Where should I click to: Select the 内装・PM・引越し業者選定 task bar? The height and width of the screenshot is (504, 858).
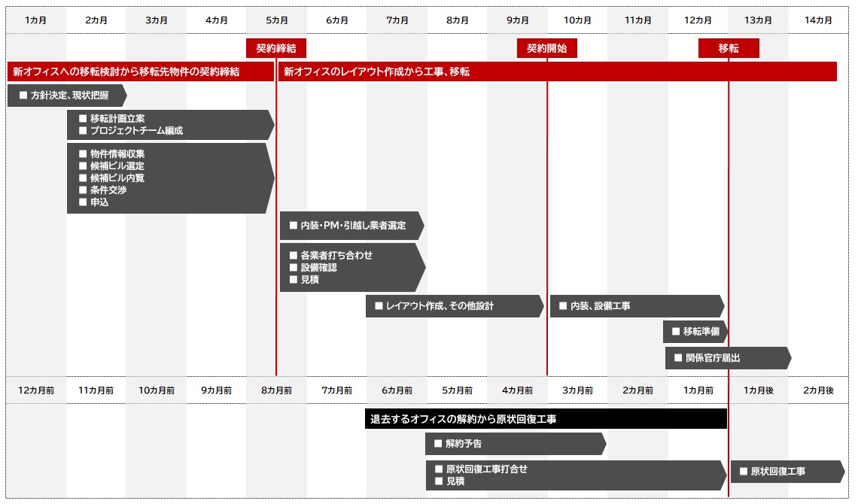[x=351, y=226]
